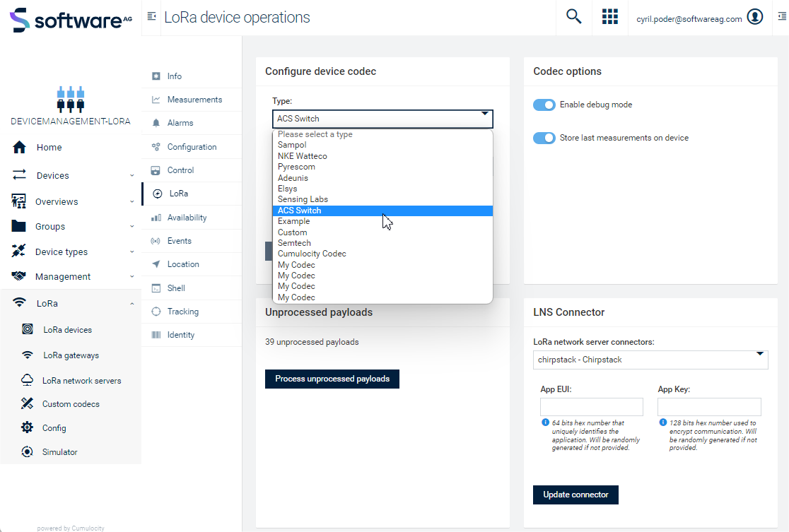Screen dimensions: 789x532
Task: Click the user profile avatar icon
Action: click(x=755, y=16)
